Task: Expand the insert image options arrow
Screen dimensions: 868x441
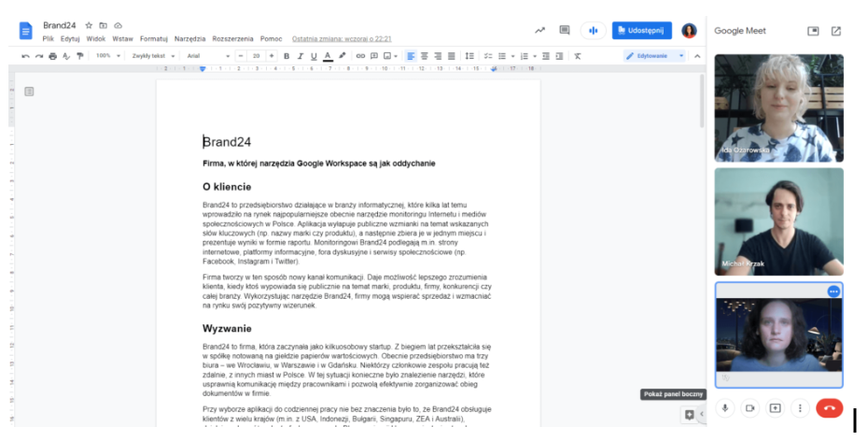Action: (396, 56)
